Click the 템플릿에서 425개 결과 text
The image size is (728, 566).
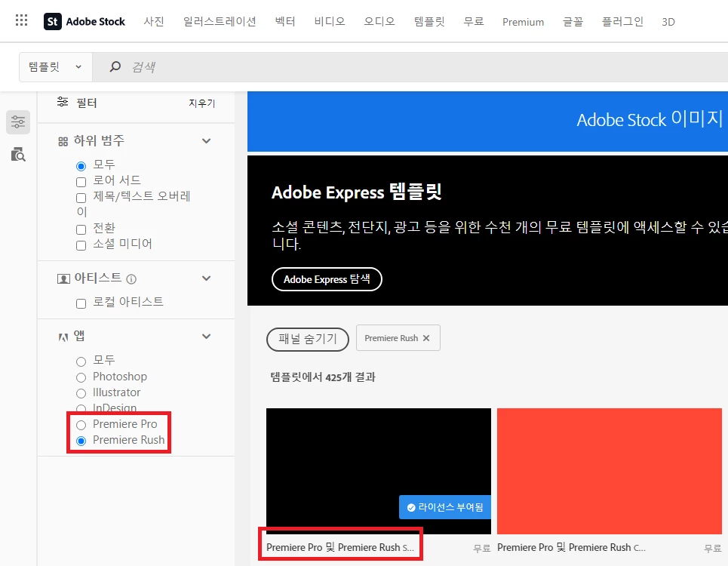[323, 377]
